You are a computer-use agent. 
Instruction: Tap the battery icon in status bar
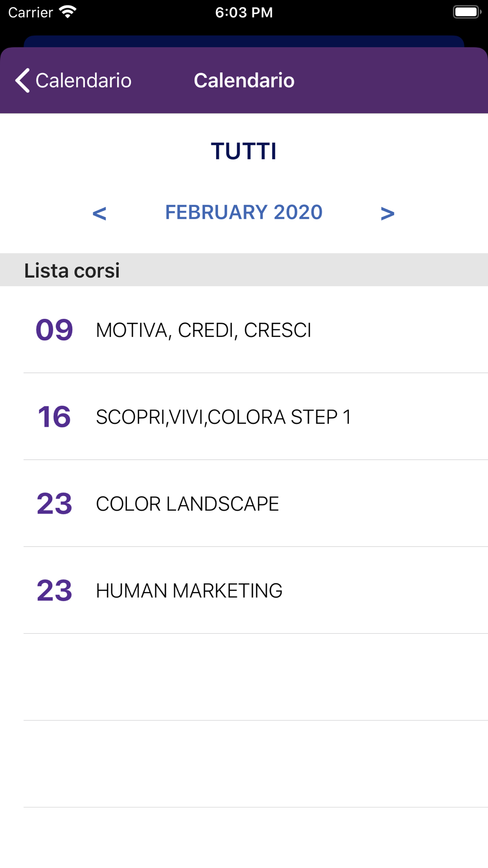467,12
